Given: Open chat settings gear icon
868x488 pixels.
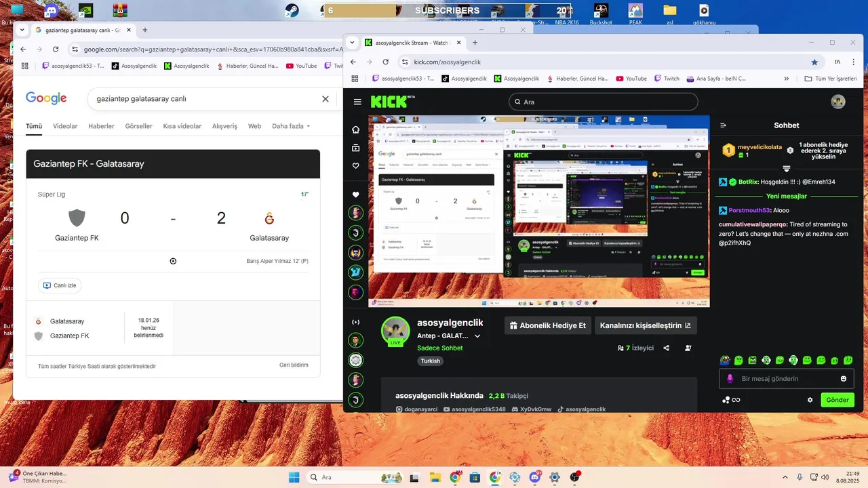Looking at the screenshot, I should coord(810,400).
